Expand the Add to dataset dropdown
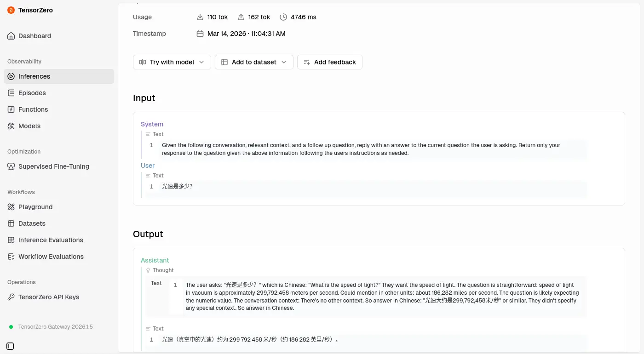 point(254,62)
